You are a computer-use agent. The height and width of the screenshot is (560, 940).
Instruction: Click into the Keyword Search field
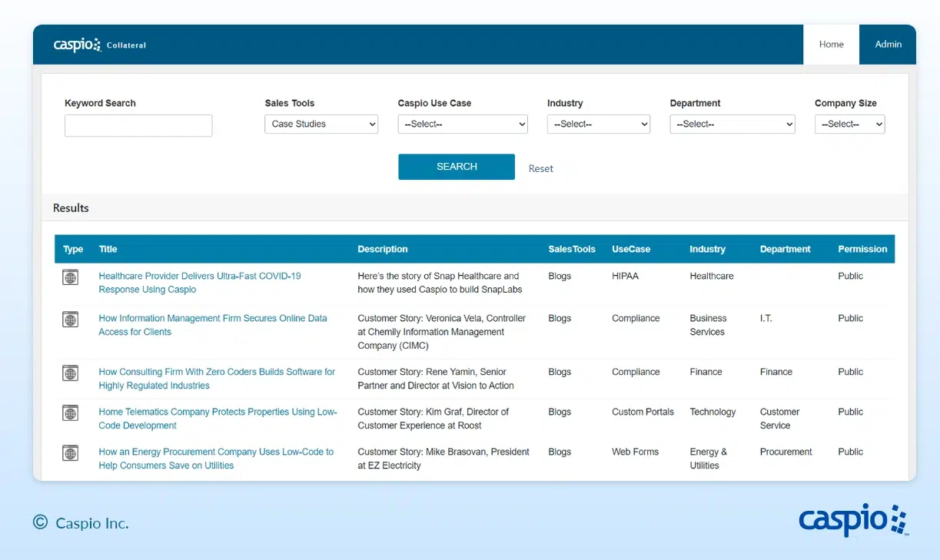138,126
